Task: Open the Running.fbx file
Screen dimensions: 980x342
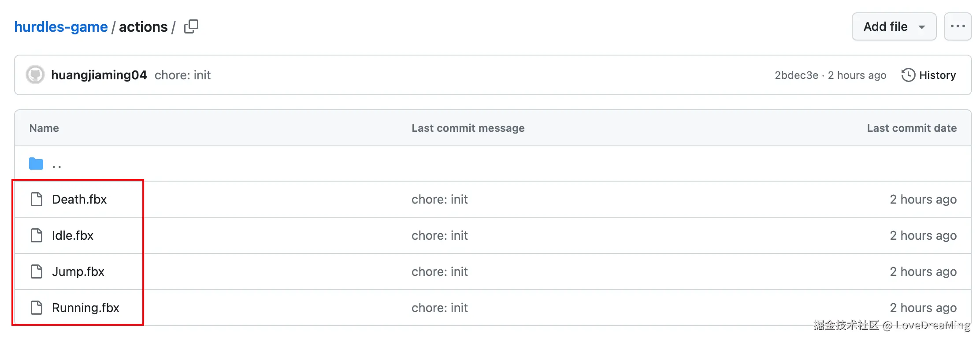Action: [85, 308]
